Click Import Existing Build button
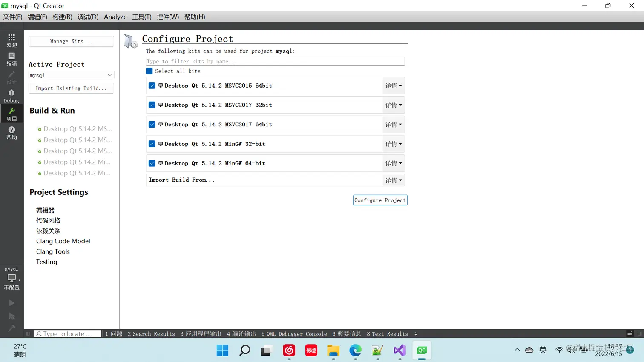The image size is (644, 362). (71, 88)
